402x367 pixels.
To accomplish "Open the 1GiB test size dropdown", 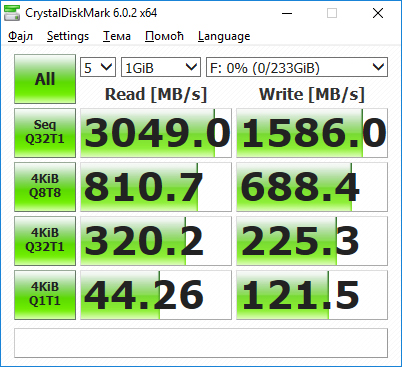I will point(161,67).
